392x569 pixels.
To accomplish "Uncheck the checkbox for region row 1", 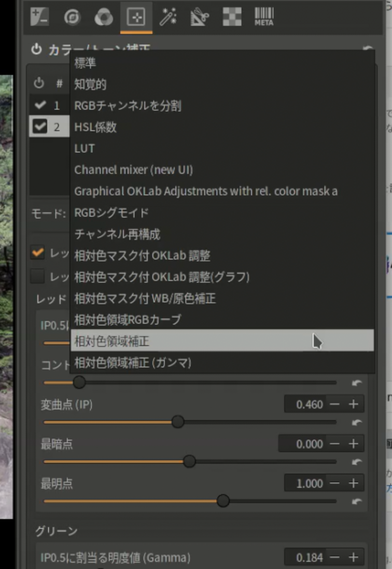I will (40, 105).
